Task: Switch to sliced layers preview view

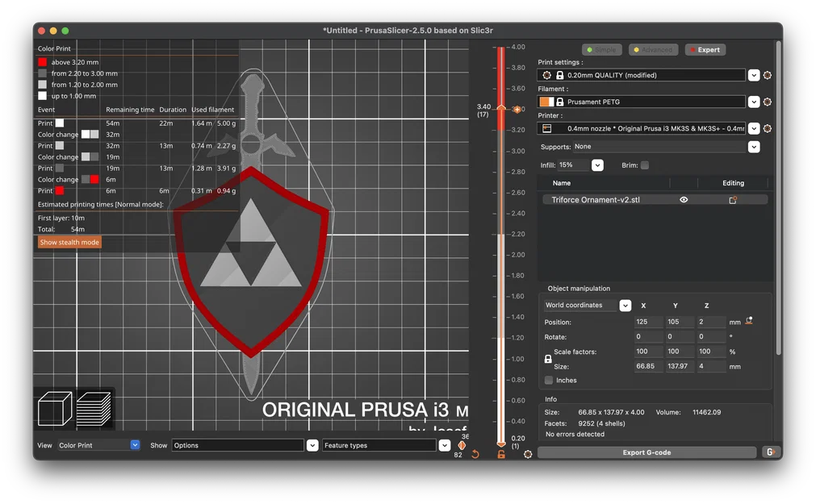Action: tap(94, 409)
